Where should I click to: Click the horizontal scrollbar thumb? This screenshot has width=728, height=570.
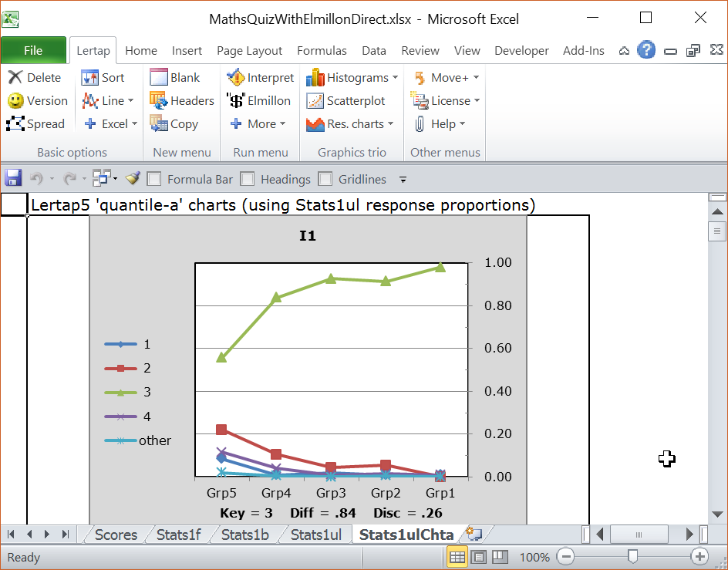point(639,535)
